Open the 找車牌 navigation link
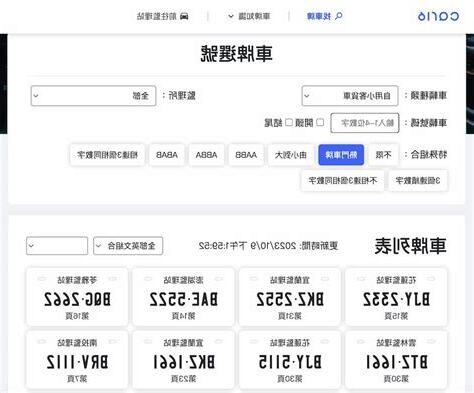The height and width of the screenshot is (393, 474). click(x=319, y=16)
